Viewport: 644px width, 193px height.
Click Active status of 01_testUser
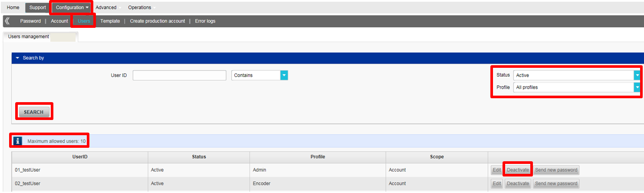point(199,170)
